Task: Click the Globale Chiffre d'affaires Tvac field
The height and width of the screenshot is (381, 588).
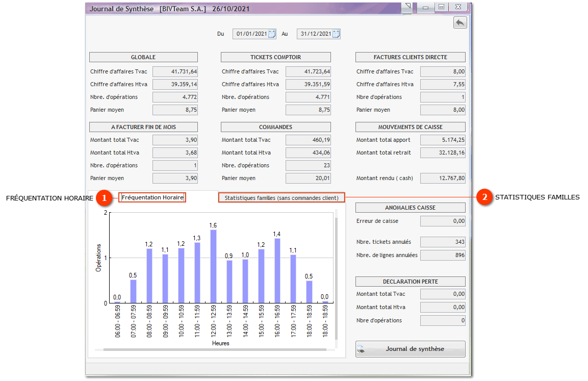Action: [175, 72]
